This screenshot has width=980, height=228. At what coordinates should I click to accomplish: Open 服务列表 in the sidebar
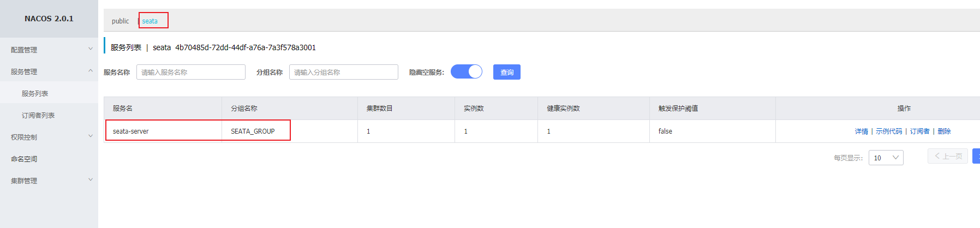tap(35, 93)
